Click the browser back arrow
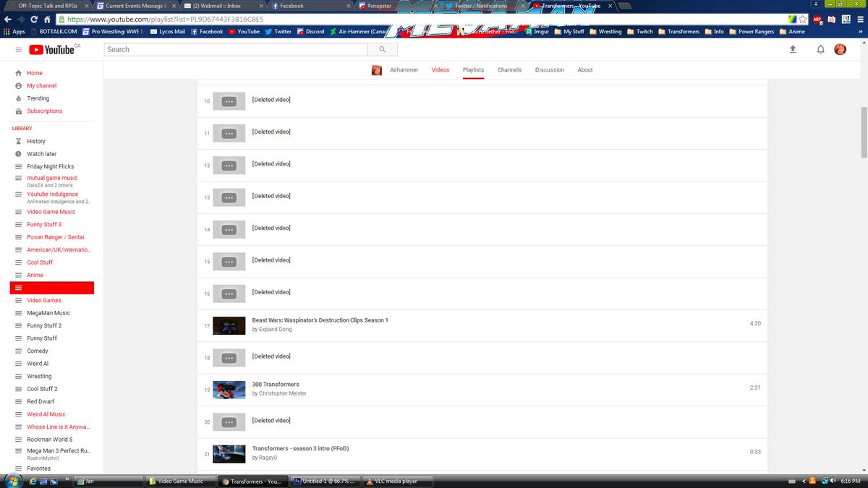Screen dimensions: 868x488 coord(8,19)
